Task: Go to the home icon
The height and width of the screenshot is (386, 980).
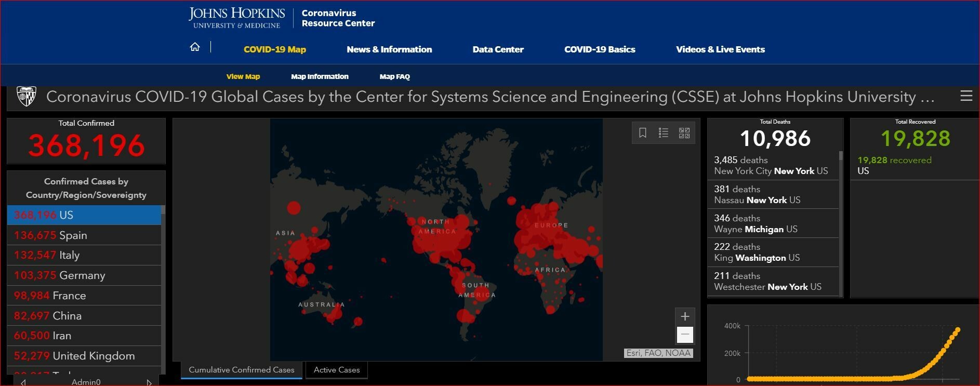Action: coord(195,47)
